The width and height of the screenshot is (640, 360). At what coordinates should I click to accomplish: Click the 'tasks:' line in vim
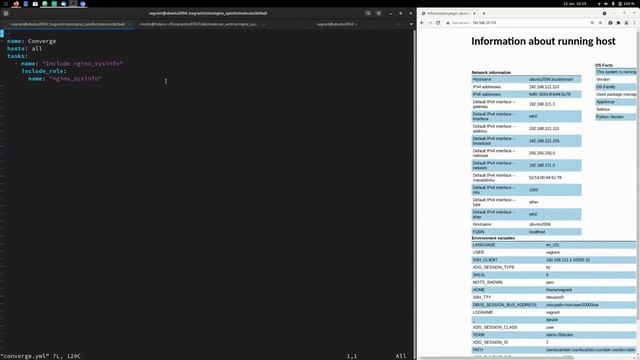(x=18, y=56)
